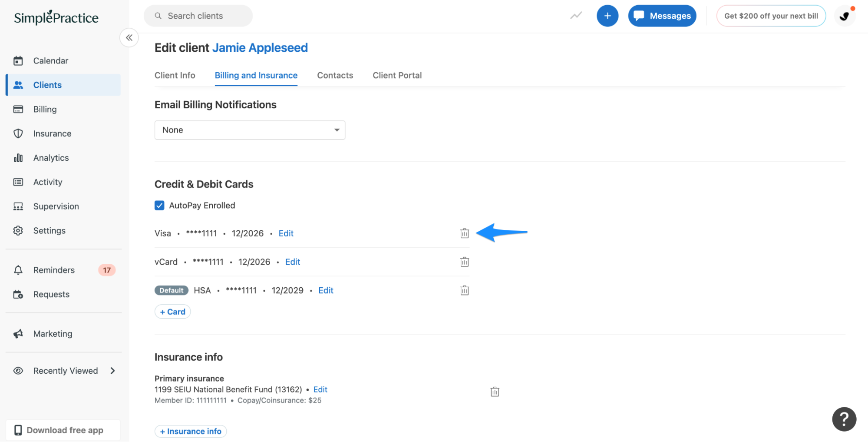Open Settings gear in sidebar
Viewport: 868px width, 442px height.
[x=49, y=231]
